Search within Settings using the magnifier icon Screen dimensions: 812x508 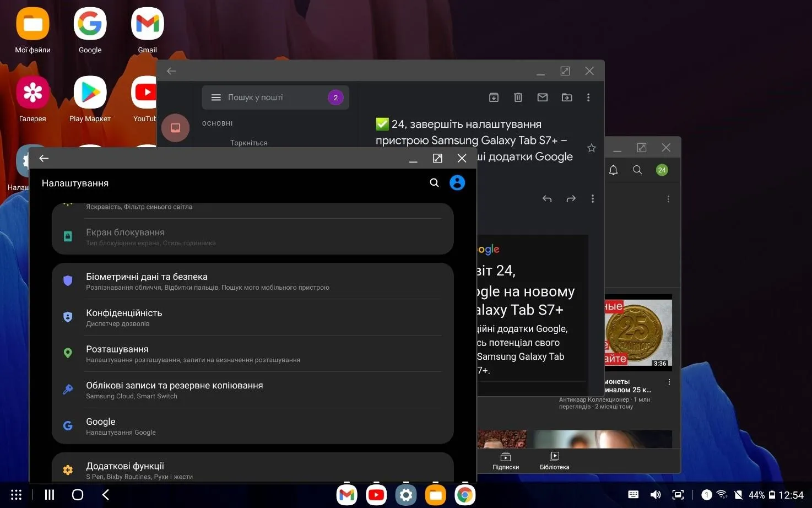434,183
